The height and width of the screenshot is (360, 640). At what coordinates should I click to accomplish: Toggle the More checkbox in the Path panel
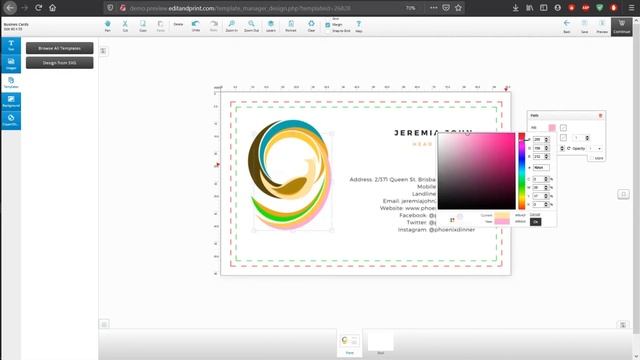coord(591,158)
